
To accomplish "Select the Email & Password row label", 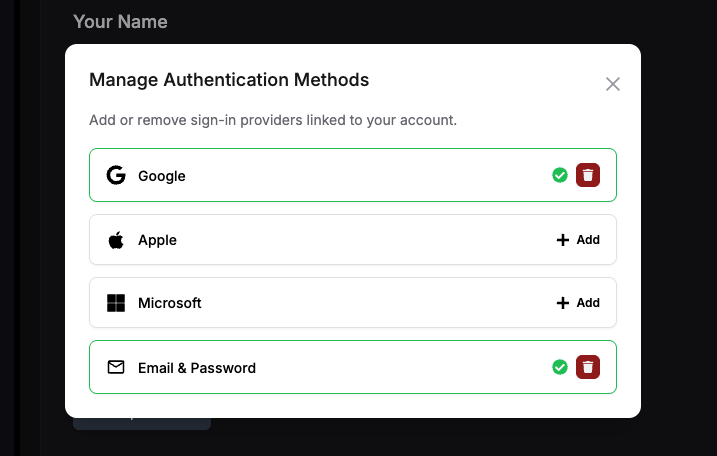I will (197, 368).
